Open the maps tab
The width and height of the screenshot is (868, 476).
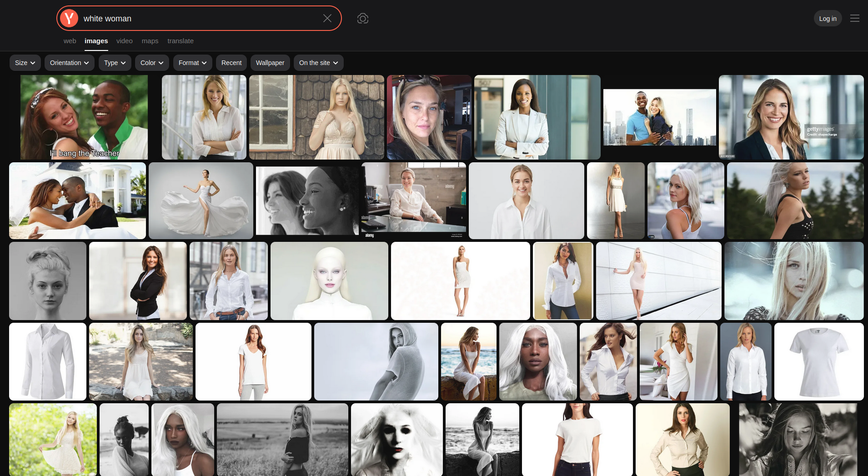pyautogui.click(x=150, y=41)
